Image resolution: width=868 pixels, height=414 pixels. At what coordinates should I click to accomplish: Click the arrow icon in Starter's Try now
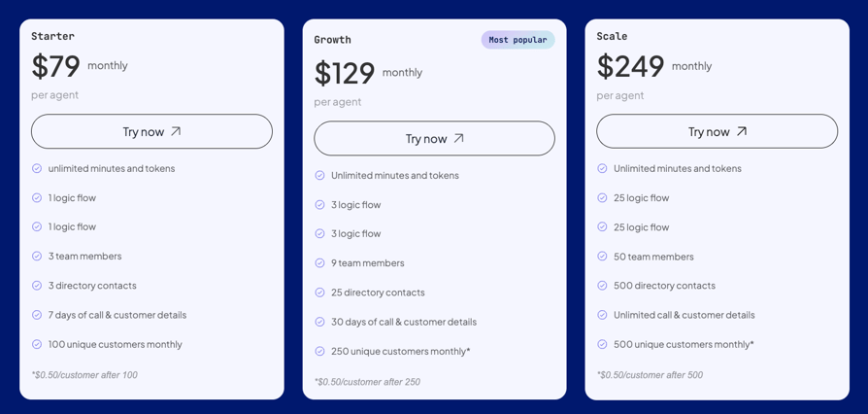coord(176,131)
